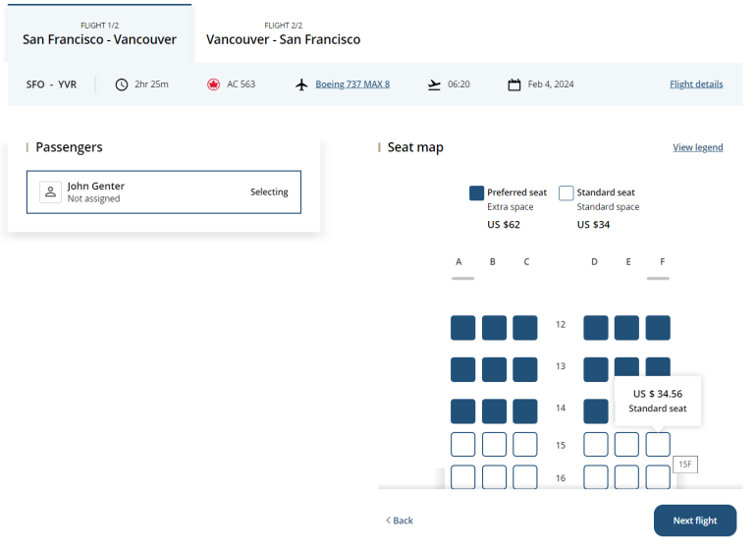756x548 pixels.
Task: Pick preferred seat 12F
Action: (658, 328)
